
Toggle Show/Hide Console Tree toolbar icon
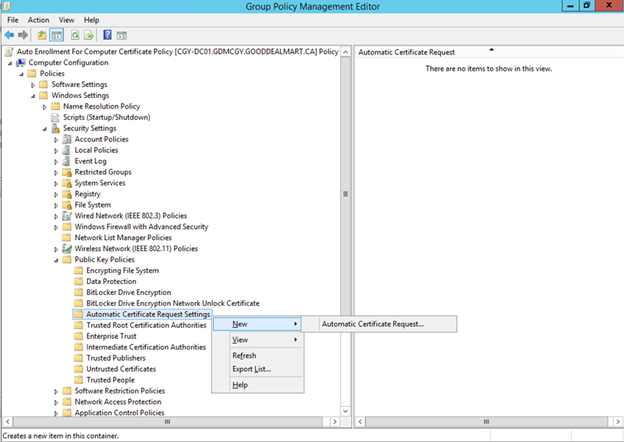[57, 34]
